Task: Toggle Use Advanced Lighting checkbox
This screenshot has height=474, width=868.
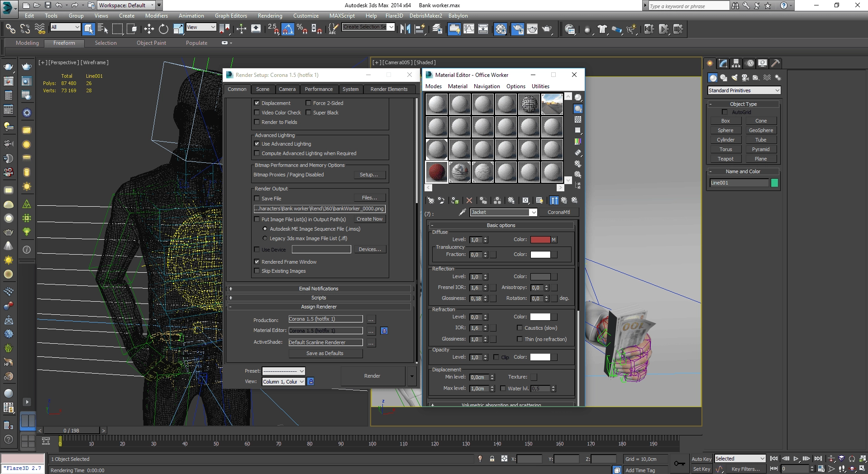Action: (x=257, y=144)
